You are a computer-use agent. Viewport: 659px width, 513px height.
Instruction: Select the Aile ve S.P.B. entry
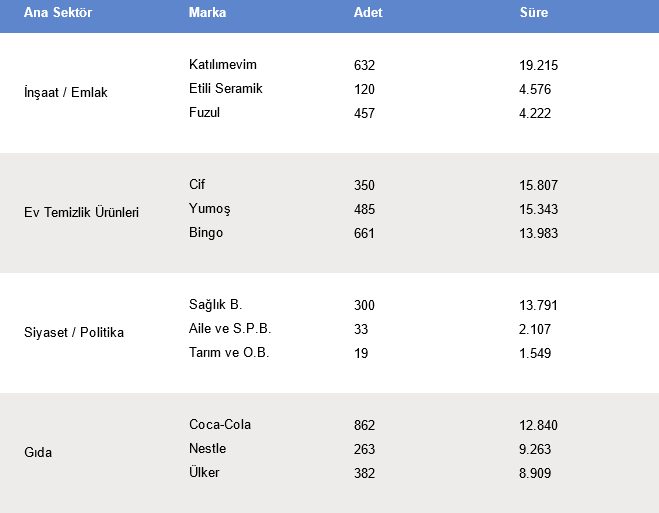pos(230,329)
